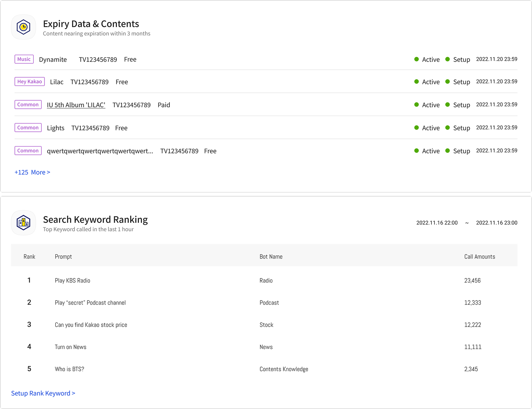The height and width of the screenshot is (409, 532).
Task: Click the TV123456789 code on Dynamite row
Action: [98, 60]
